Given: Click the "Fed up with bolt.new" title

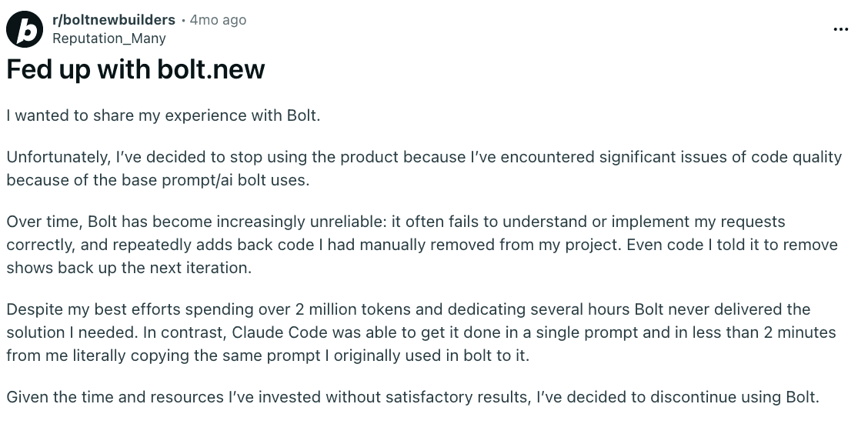Looking at the screenshot, I should click(x=135, y=70).
